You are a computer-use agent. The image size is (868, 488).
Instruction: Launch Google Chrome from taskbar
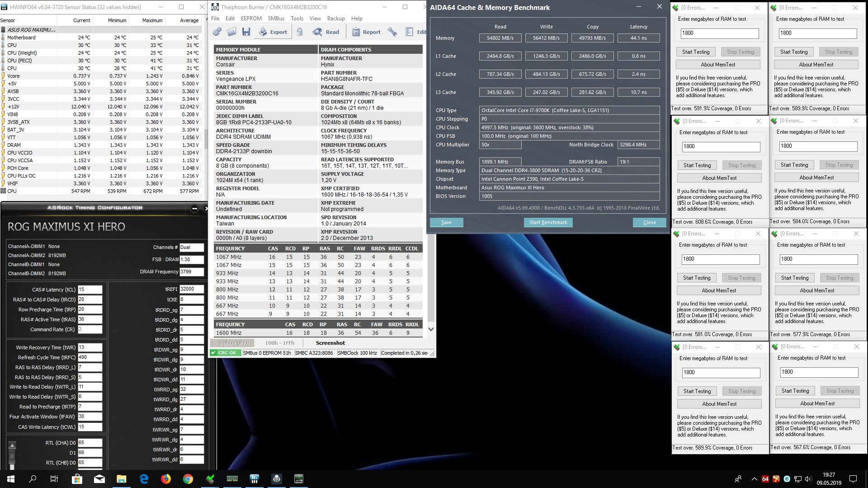[x=188, y=479]
